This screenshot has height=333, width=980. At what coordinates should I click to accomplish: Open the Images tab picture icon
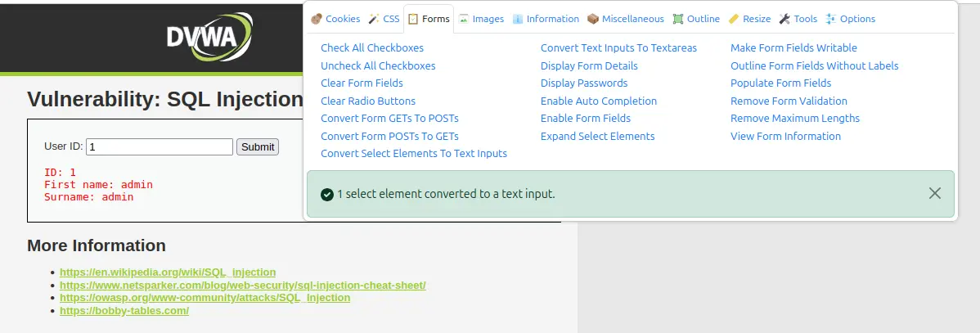click(x=464, y=19)
